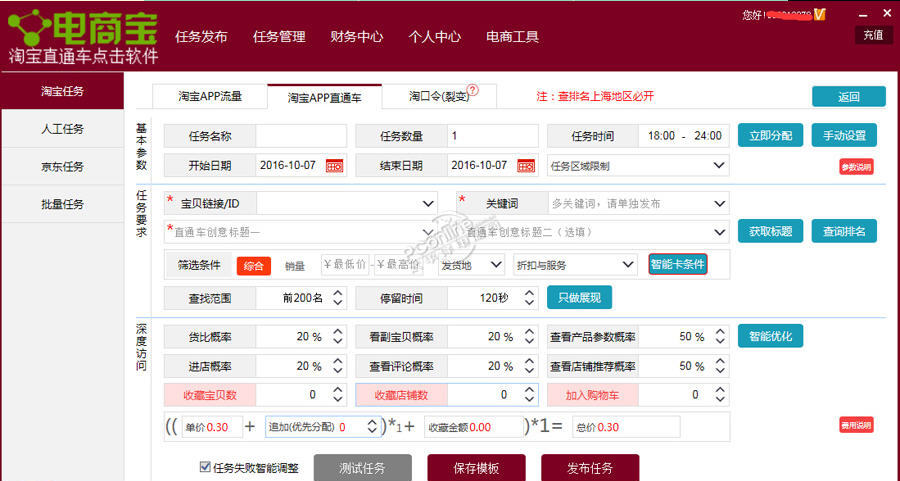Select the 销量 sort filter

[295, 266]
